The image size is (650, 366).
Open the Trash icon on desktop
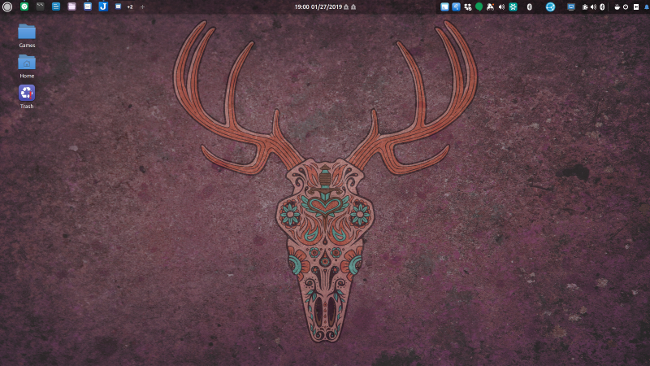(x=27, y=97)
